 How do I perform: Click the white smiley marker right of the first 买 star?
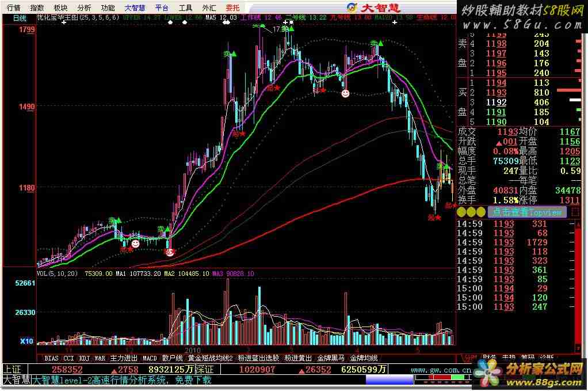point(135,244)
